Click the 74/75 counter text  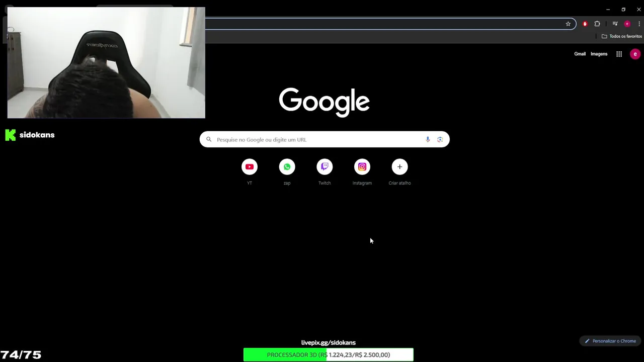(x=21, y=355)
